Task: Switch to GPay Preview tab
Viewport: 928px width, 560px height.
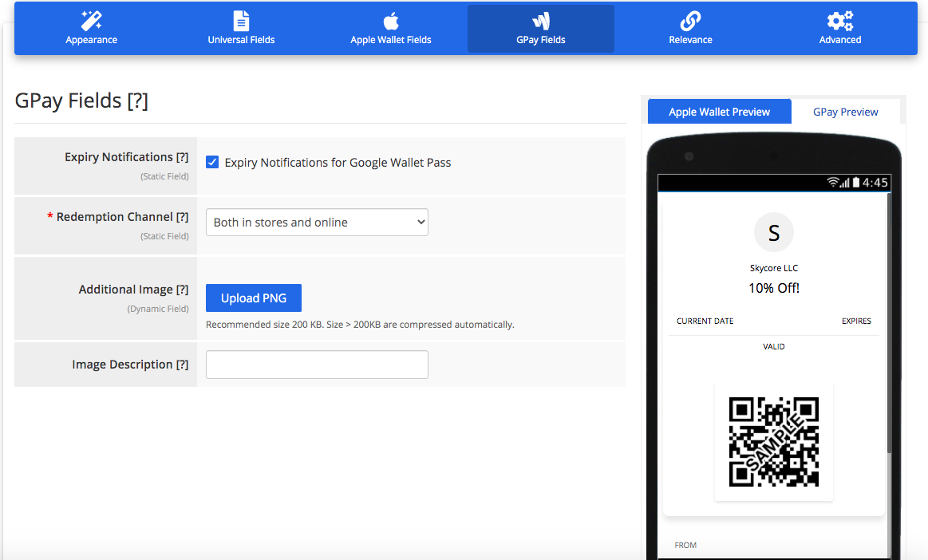Action: pos(845,112)
